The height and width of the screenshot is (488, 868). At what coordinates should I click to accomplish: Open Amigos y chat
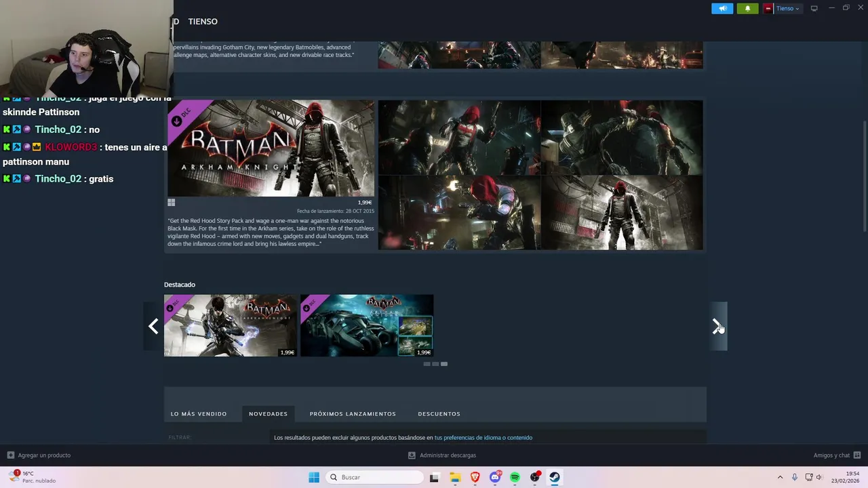tap(837, 455)
